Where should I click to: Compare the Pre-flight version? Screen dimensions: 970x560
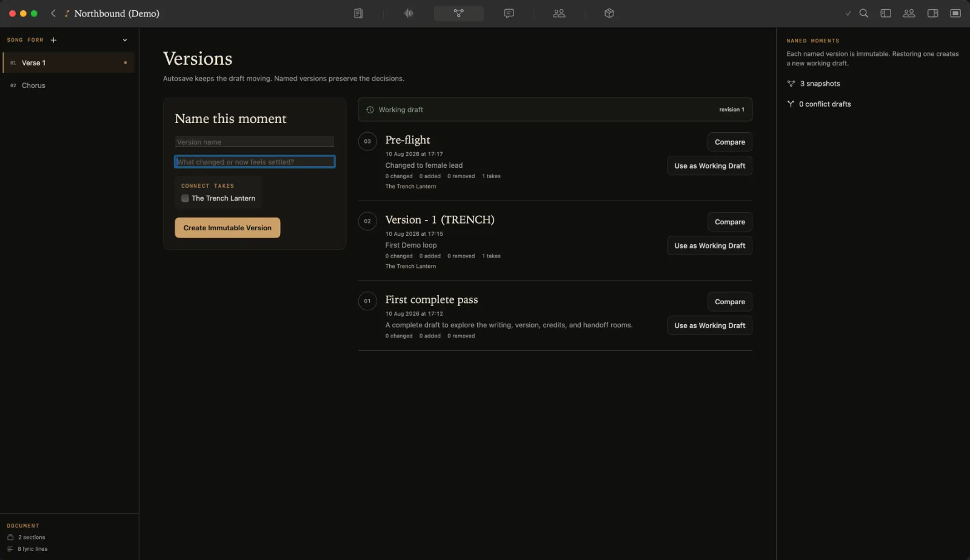[x=730, y=142]
